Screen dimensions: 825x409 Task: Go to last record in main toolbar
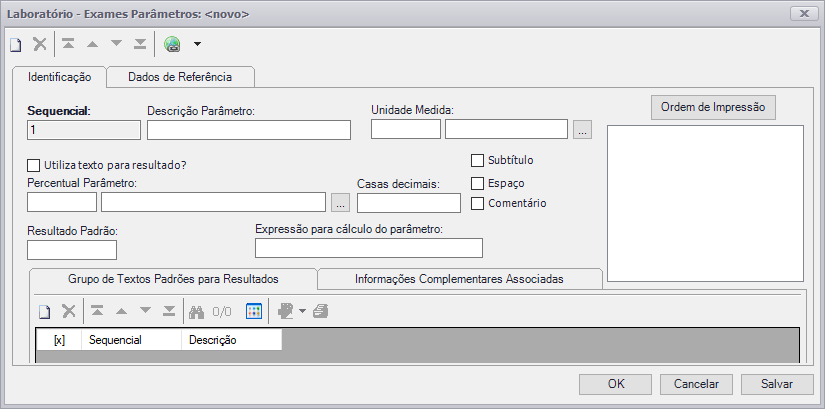140,44
